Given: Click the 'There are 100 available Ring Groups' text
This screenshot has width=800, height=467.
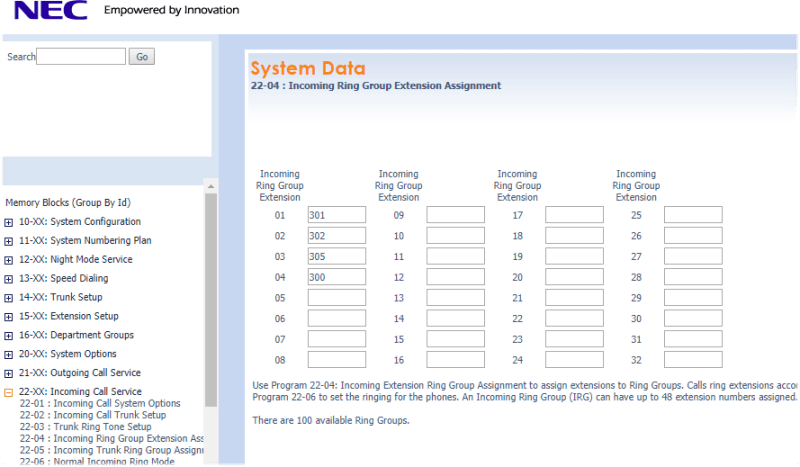Looking at the screenshot, I should point(331,421).
